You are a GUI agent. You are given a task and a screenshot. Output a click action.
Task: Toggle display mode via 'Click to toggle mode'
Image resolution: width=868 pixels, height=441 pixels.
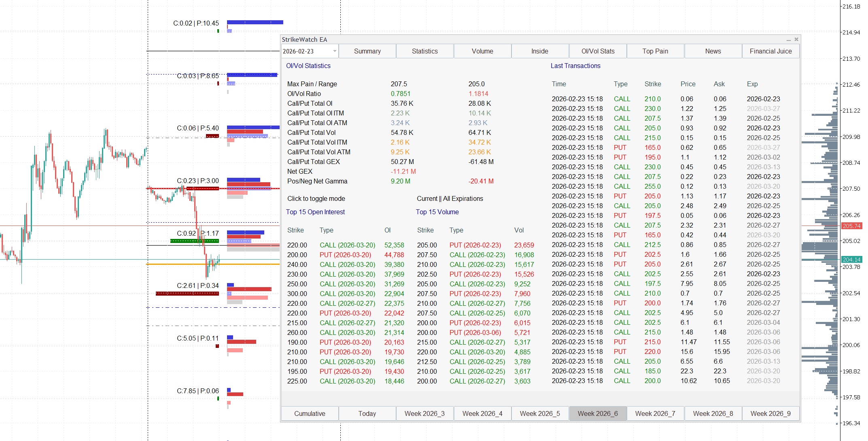click(x=316, y=198)
